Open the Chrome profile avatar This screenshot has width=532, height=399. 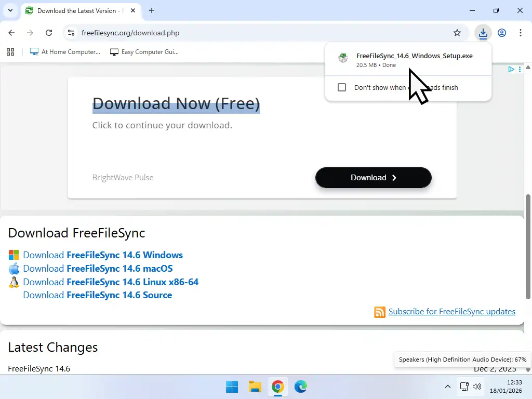click(x=501, y=32)
